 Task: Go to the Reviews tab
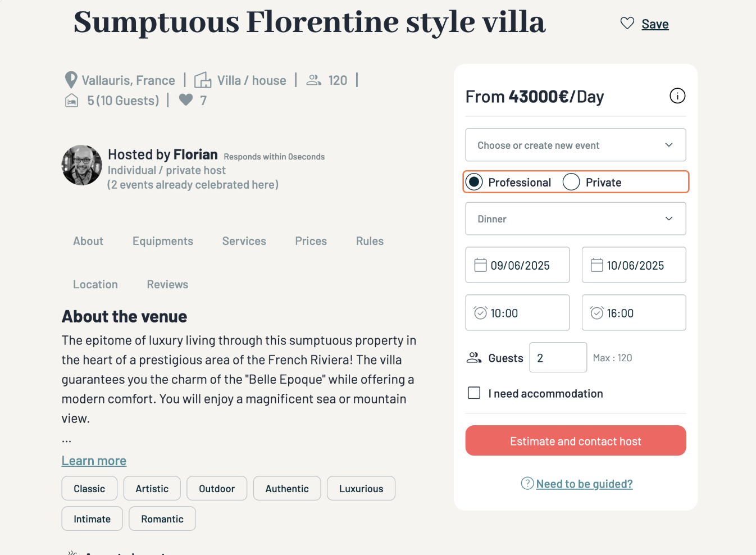click(167, 285)
